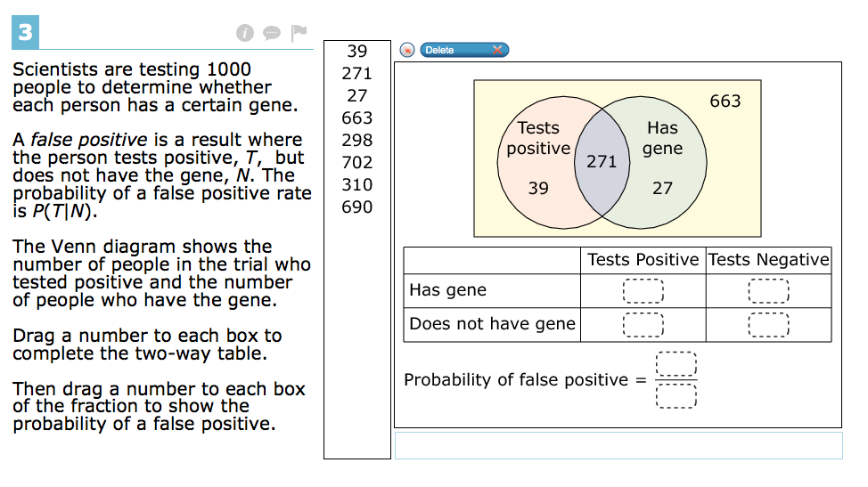The width and height of the screenshot is (868, 487).
Task: Click the Delete button
Action: [464, 51]
